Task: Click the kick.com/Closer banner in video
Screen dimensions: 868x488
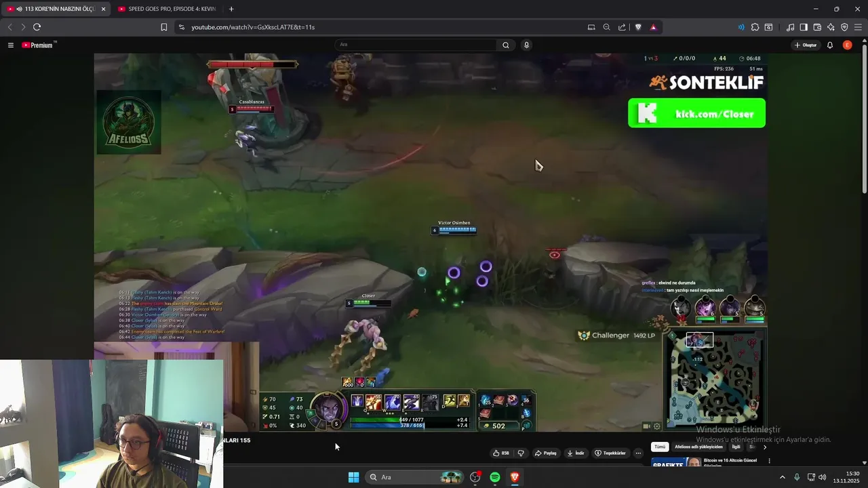Action: tap(696, 113)
